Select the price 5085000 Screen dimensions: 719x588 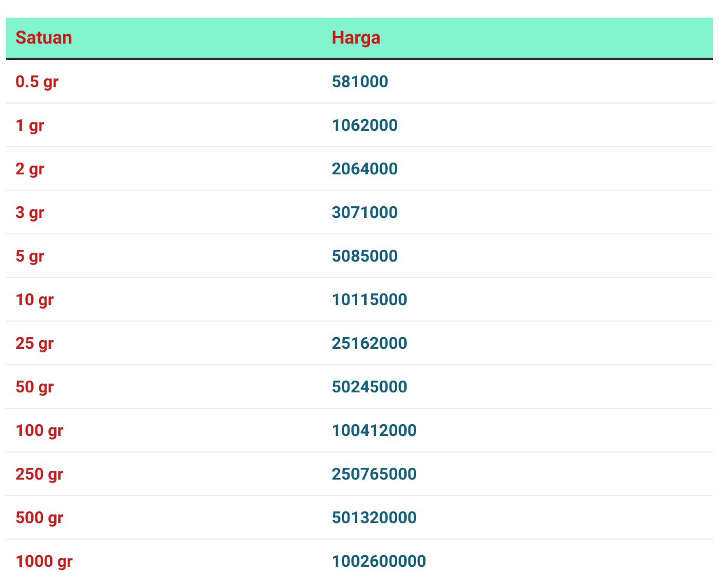pos(365,256)
